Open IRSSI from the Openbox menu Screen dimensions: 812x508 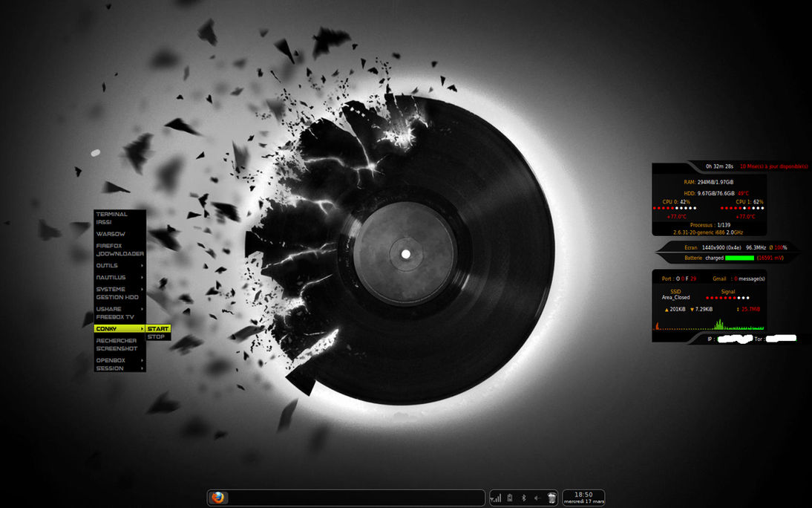tap(119, 222)
